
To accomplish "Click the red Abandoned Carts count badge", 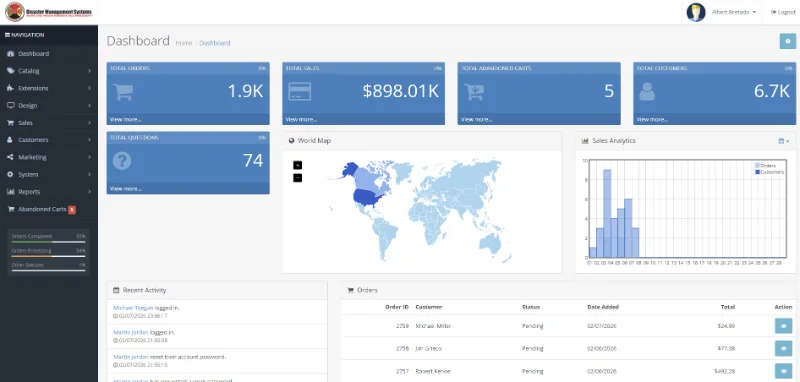I will pyautogui.click(x=72, y=210).
